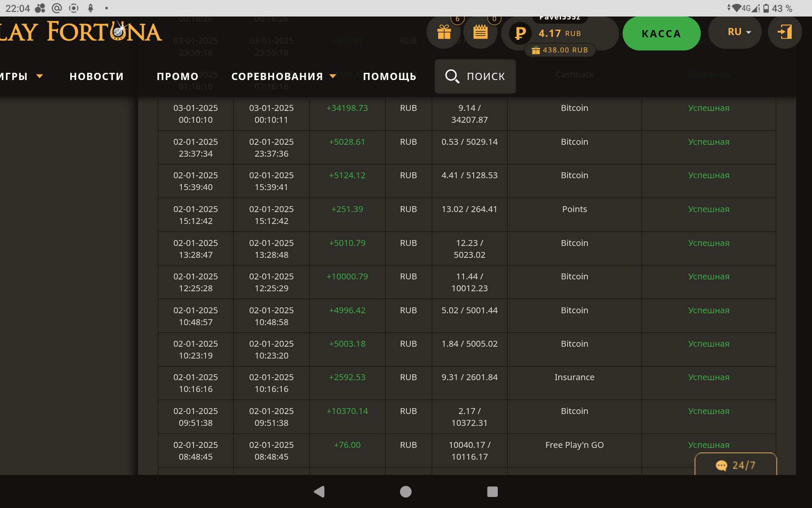
Task: Open the 24/7 chat support bubble
Action: click(x=735, y=465)
